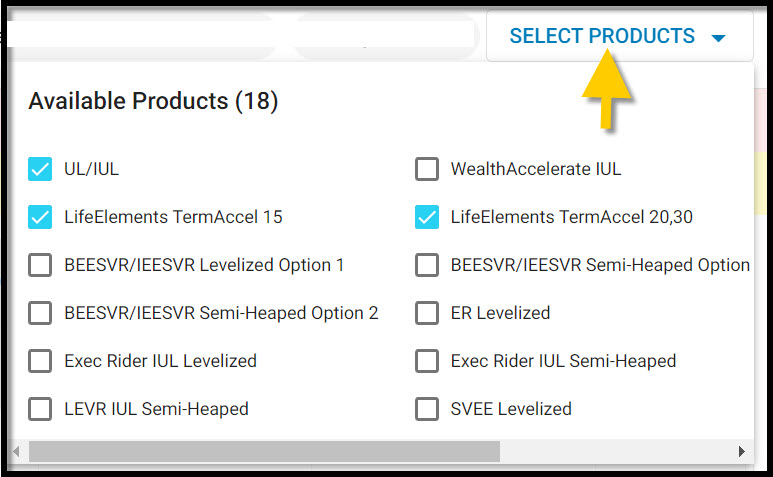This screenshot has width=773, height=477.
Task: Uncheck the UL/IUL checkbox
Action: point(40,169)
